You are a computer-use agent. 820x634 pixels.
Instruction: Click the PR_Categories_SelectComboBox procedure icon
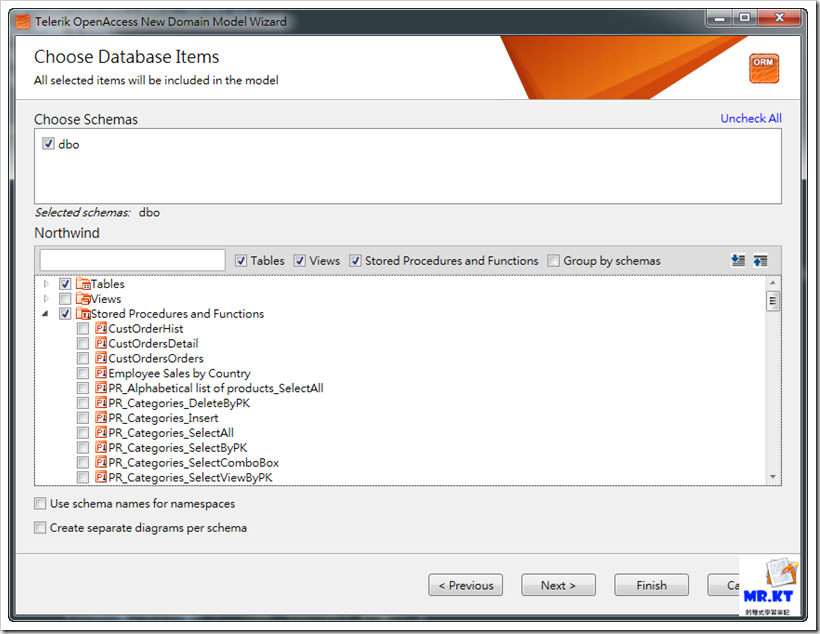pyautogui.click(x=101, y=462)
